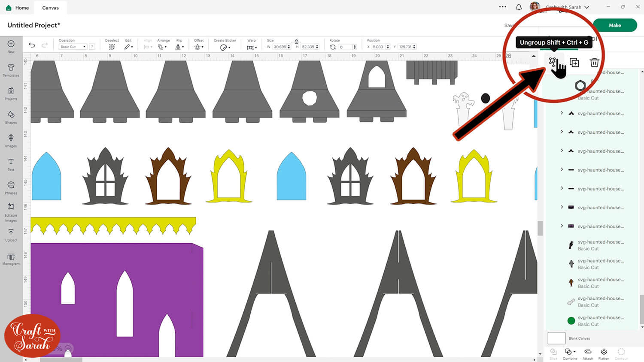
Task: Redo the undone action
Action: [44, 45]
